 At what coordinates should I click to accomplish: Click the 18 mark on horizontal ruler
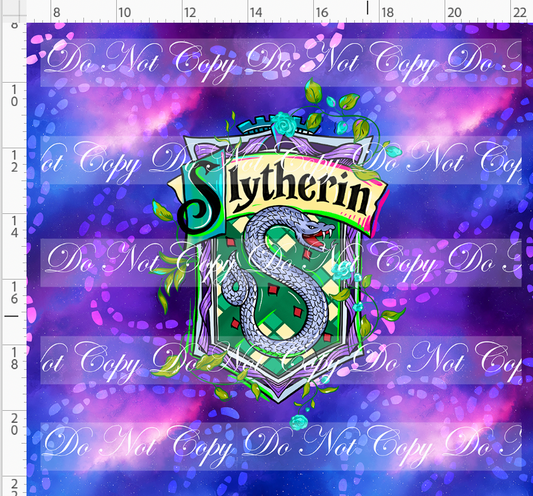coord(387,13)
